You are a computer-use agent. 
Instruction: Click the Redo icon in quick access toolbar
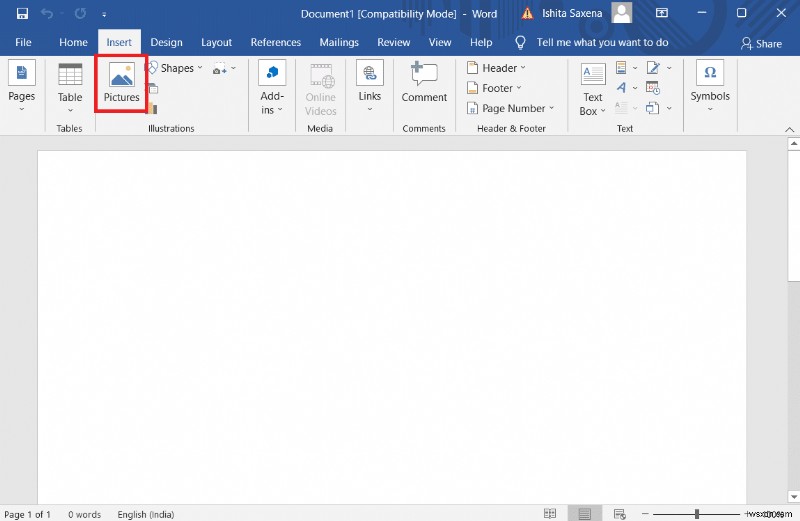[x=80, y=14]
